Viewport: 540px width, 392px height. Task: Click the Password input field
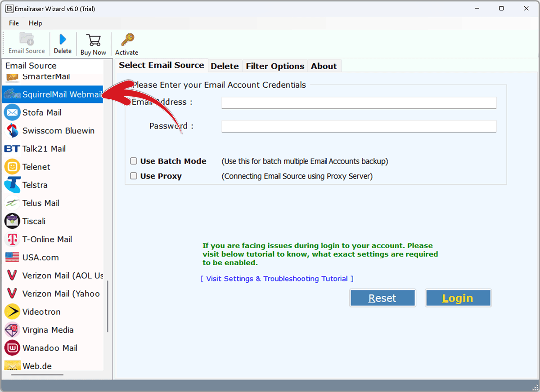[x=359, y=126]
